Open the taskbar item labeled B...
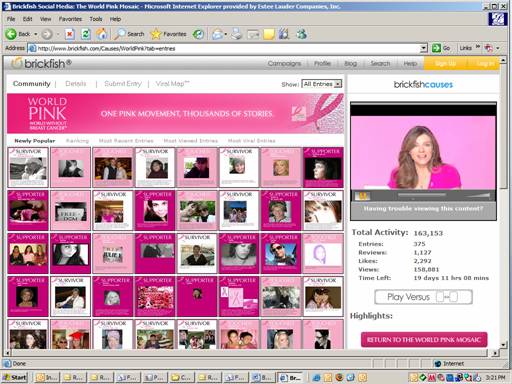The width and height of the screenshot is (512, 384). [262, 377]
